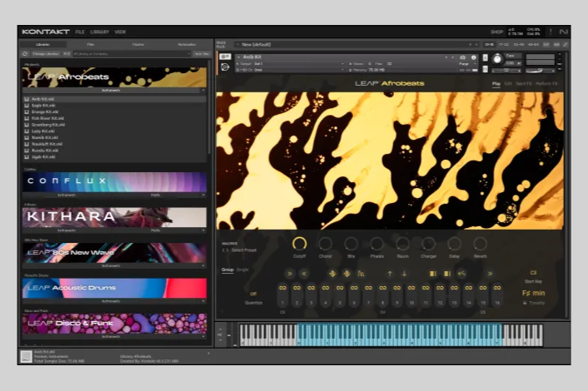The image size is (588, 391).
Task: Toggle loop on pad 16
Action: pyautogui.click(x=497, y=288)
